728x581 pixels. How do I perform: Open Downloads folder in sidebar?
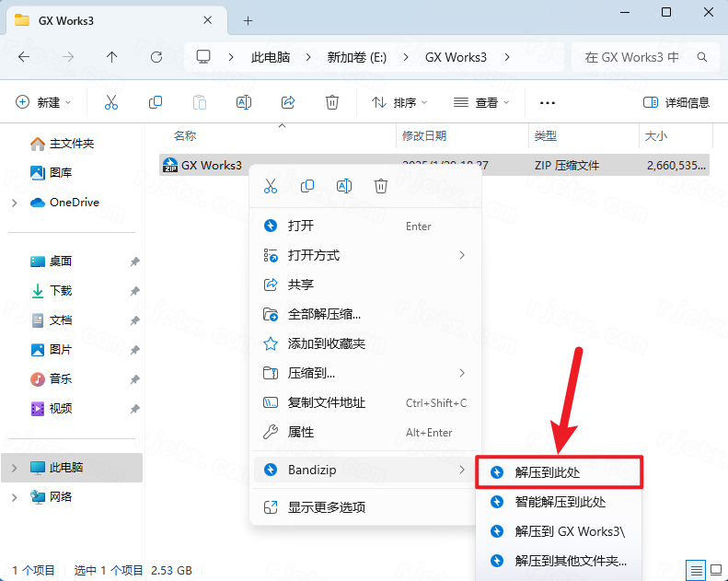click(x=61, y=291)
